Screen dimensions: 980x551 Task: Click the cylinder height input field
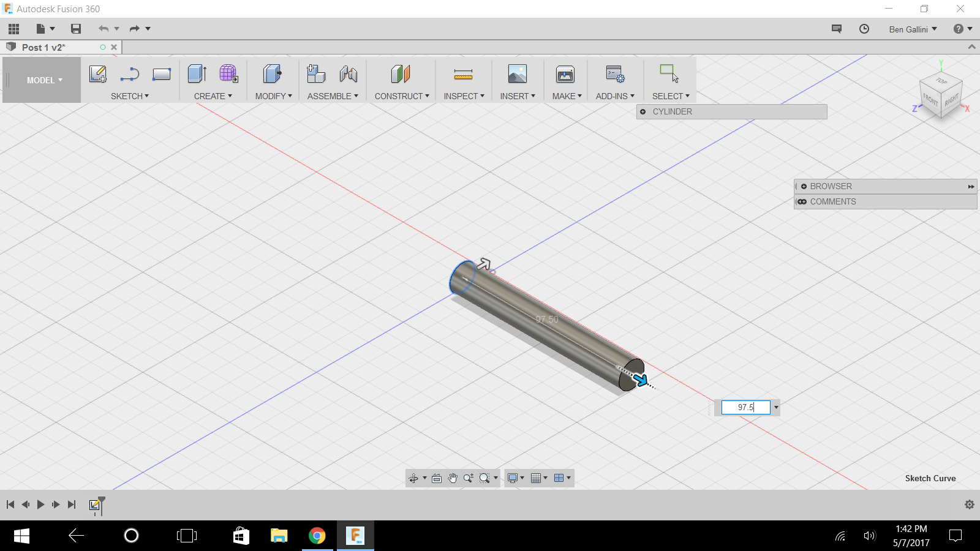pos(746,407)
